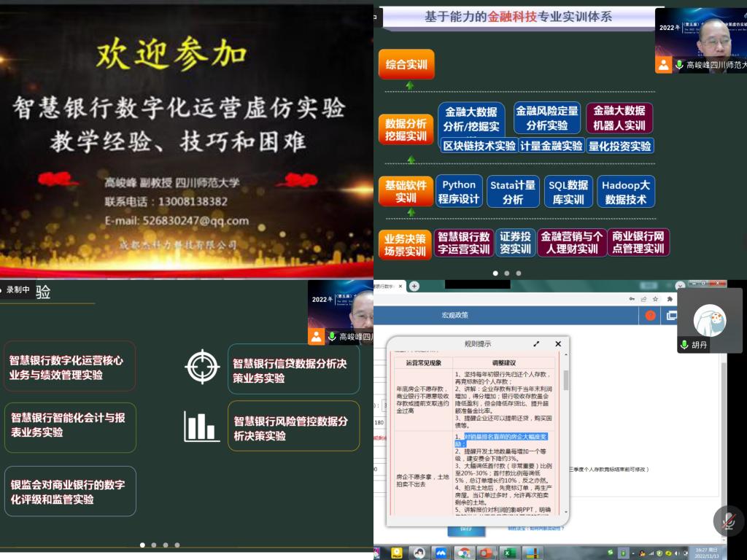This screenshot has width=747, height=560.
Task: Click the Python程序设计 box
Action: coord(459,192)
